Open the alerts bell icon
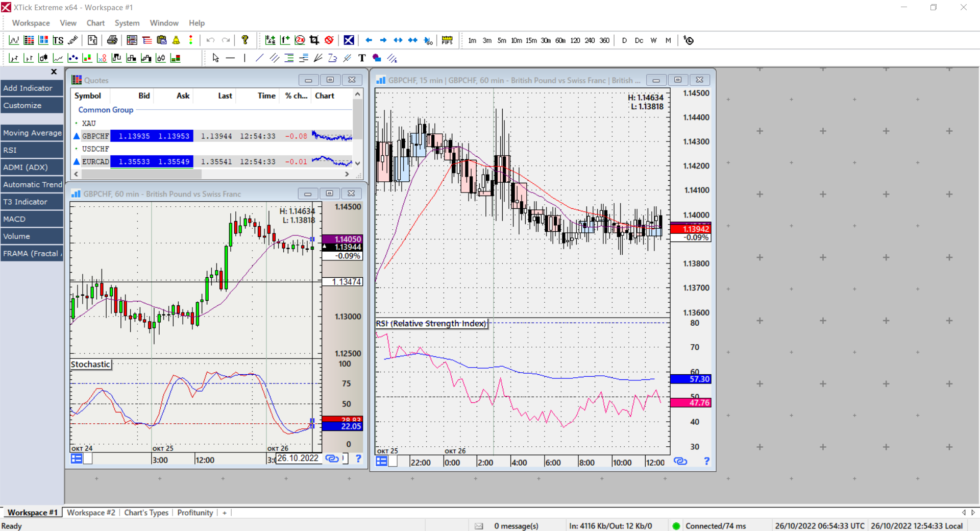The height and width of the screenshot is (531, 980). [x=176, y=40]
